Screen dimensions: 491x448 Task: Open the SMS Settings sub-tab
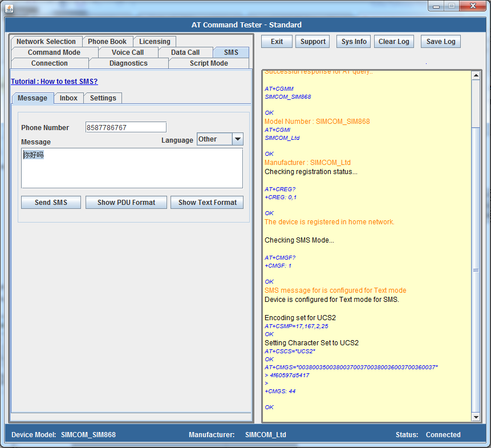pos(103,98)
